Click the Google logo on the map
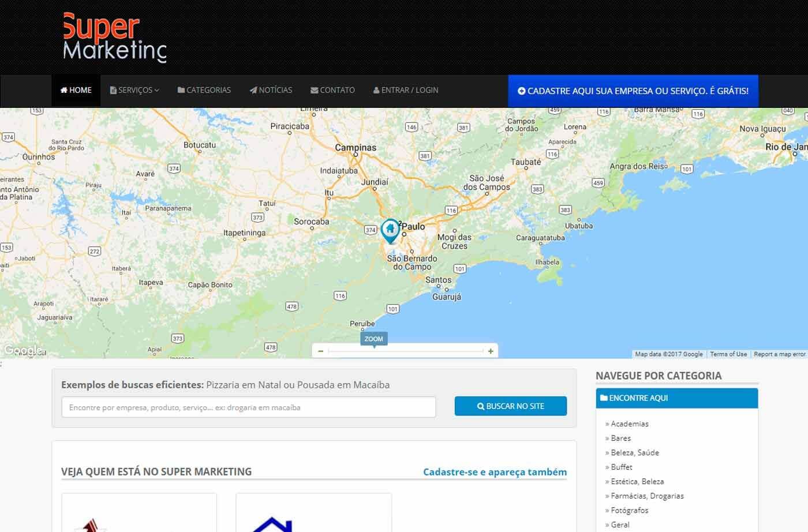 point(23,350)
